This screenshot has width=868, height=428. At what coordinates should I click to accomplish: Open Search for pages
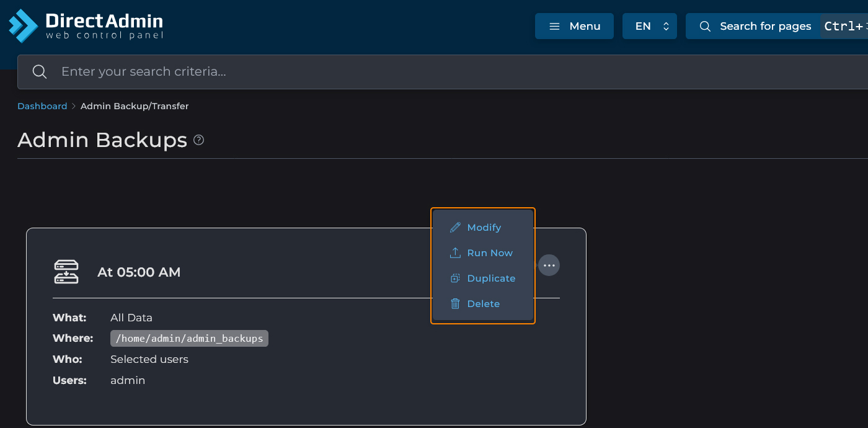755,26
